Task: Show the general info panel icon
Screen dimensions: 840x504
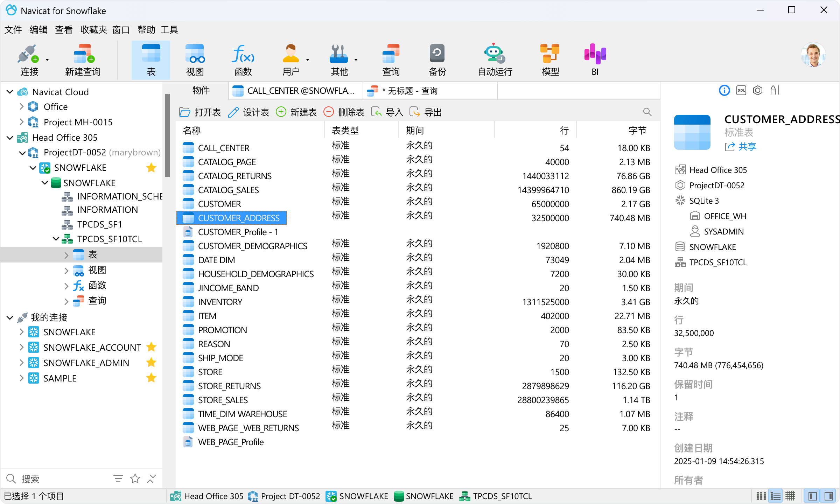Action: click(724, 90)
